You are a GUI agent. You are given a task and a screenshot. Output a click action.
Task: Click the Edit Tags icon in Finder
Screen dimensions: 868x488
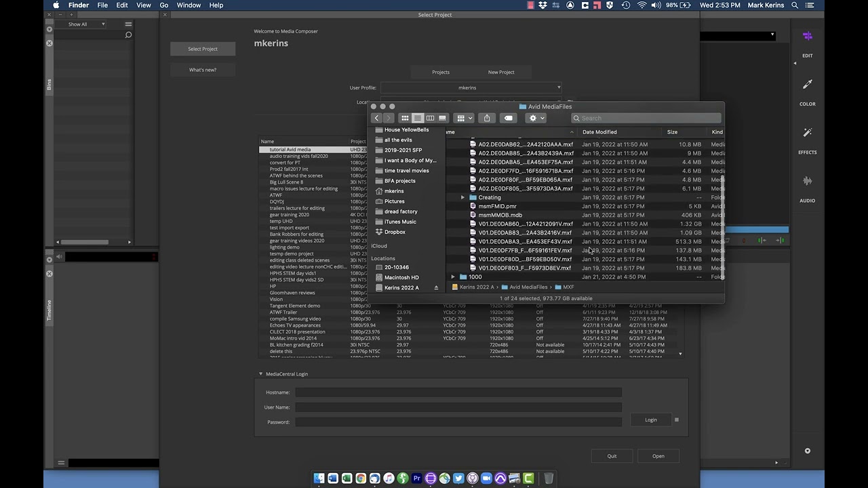pos(509,118)
